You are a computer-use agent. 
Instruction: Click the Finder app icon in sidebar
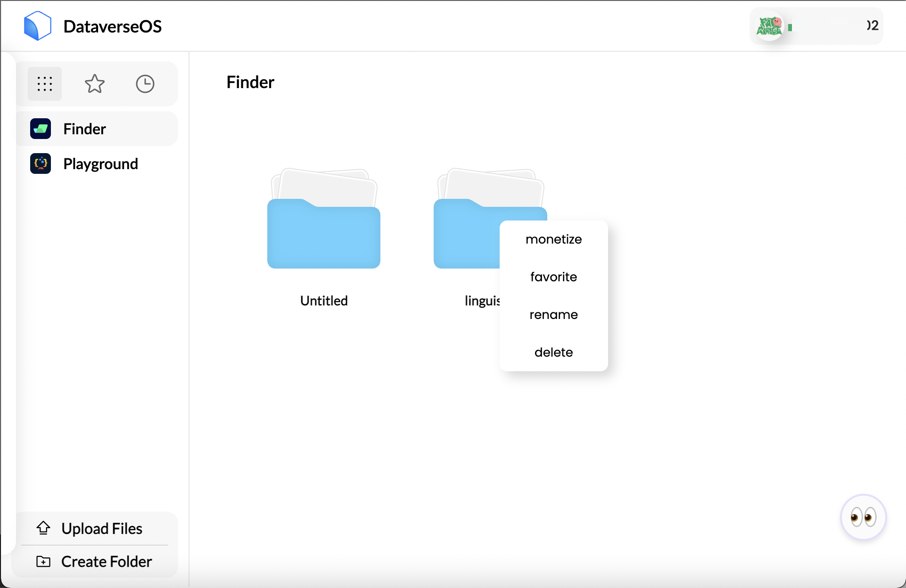(41, 129)
